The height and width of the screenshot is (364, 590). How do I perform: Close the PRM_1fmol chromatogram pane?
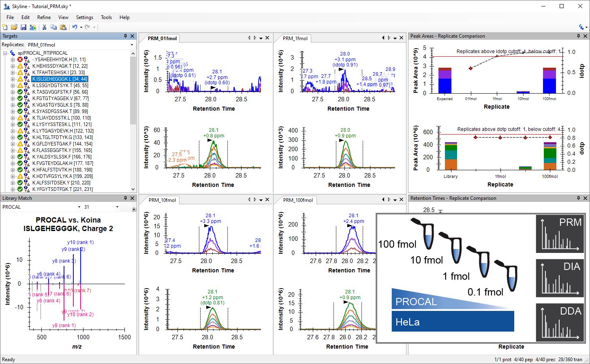click(401, 38)
